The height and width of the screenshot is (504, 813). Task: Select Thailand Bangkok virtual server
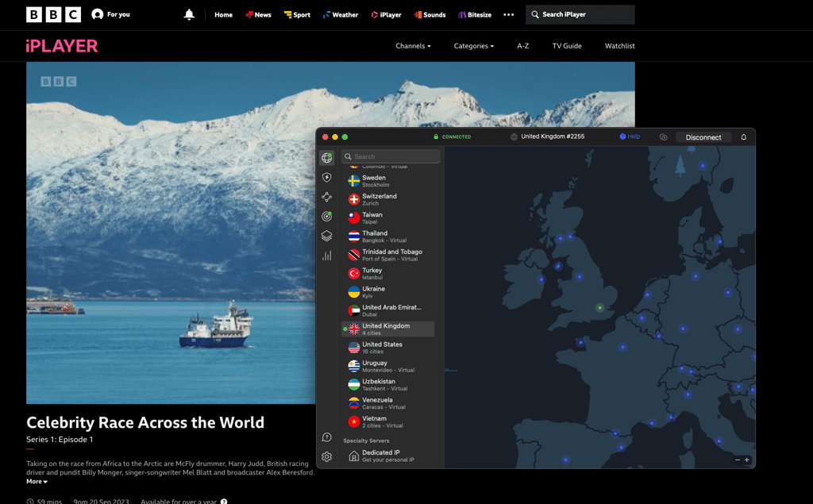[387, 237]
